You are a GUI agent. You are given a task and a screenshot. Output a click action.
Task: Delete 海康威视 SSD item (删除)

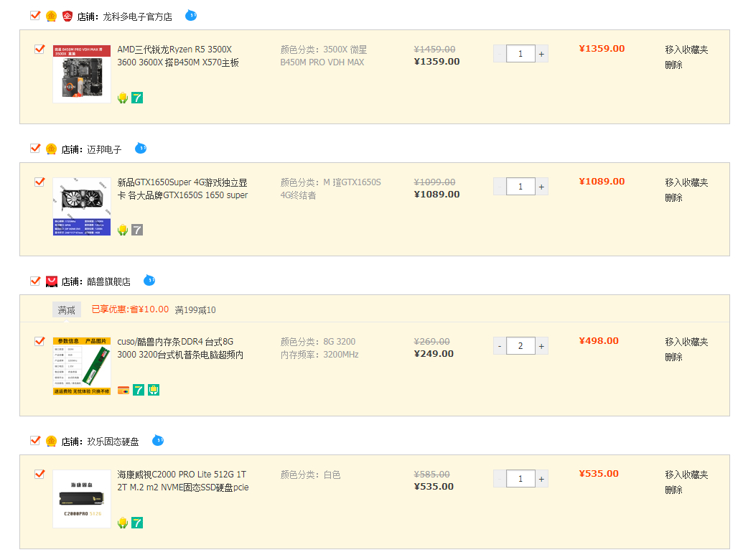click(x=673, y=490)
